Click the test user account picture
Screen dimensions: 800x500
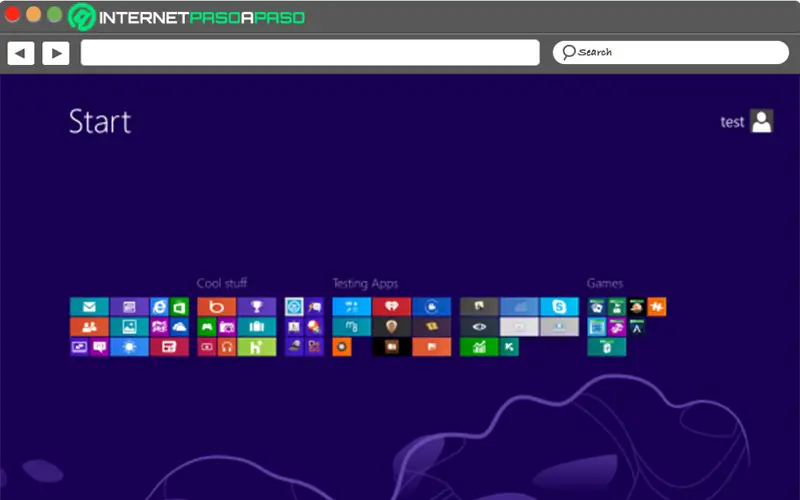point(762,121)
